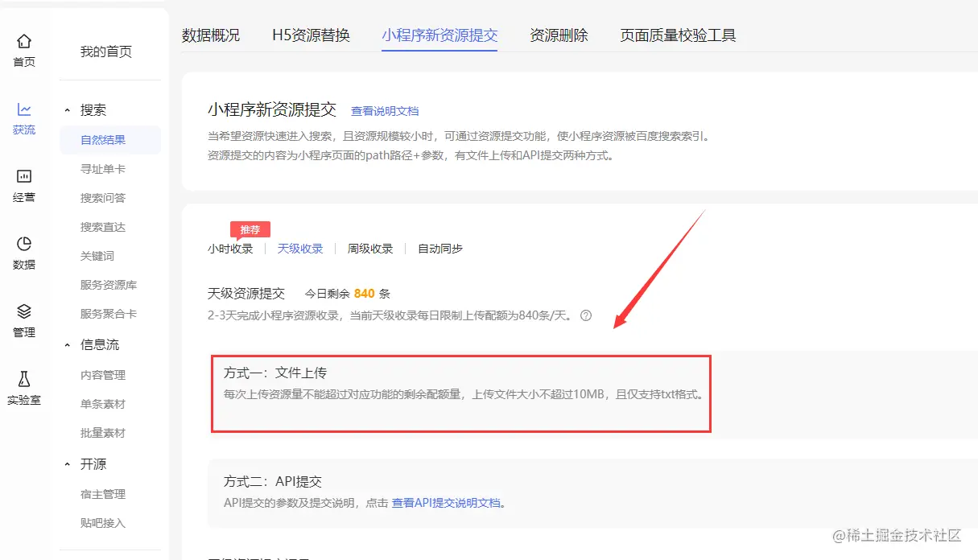Click the help question mark beside quota text
This screenshot has width=978, height=560.
click(x=586, y=315)
